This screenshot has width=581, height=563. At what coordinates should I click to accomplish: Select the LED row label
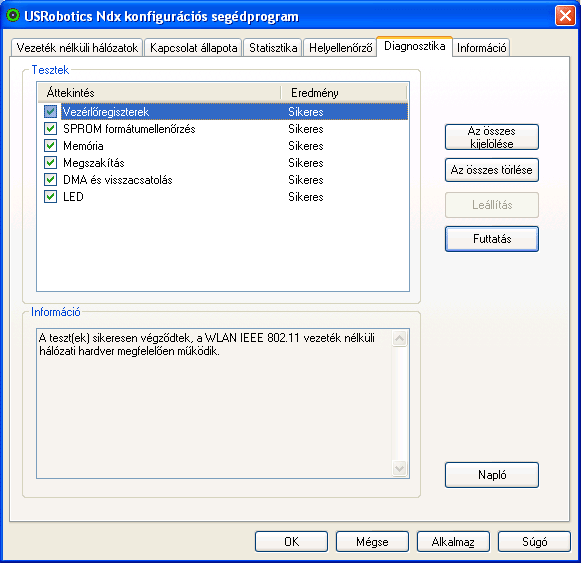pos(73,197)
